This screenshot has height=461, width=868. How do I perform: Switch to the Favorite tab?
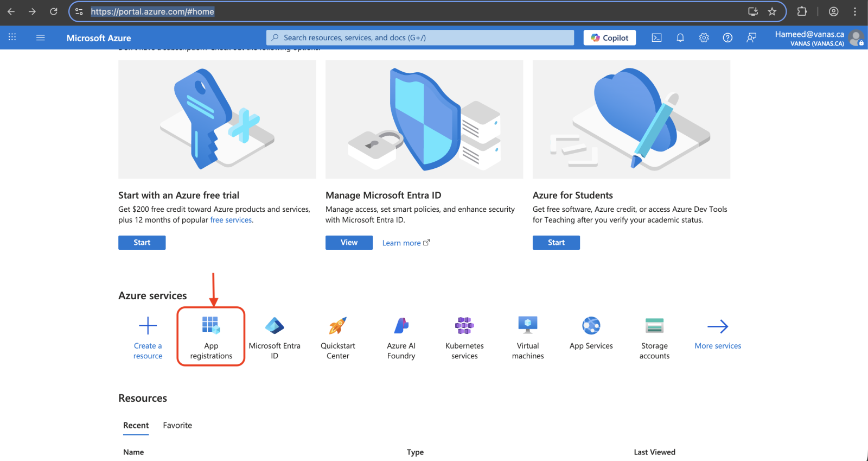(177, 426)
